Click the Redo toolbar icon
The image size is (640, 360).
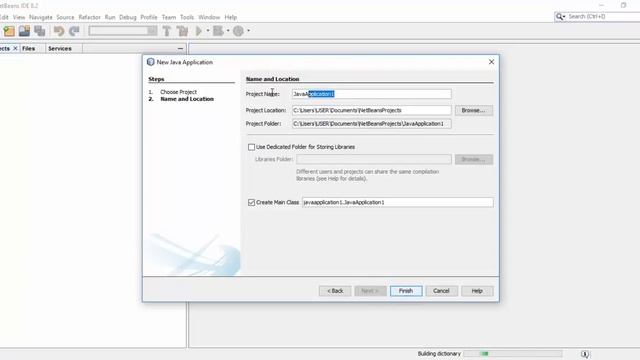[74, 31]
